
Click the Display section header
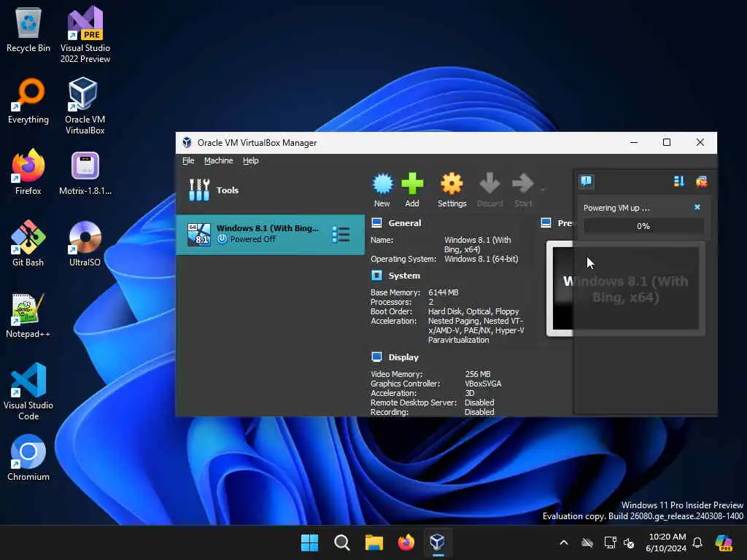[403, 357]
